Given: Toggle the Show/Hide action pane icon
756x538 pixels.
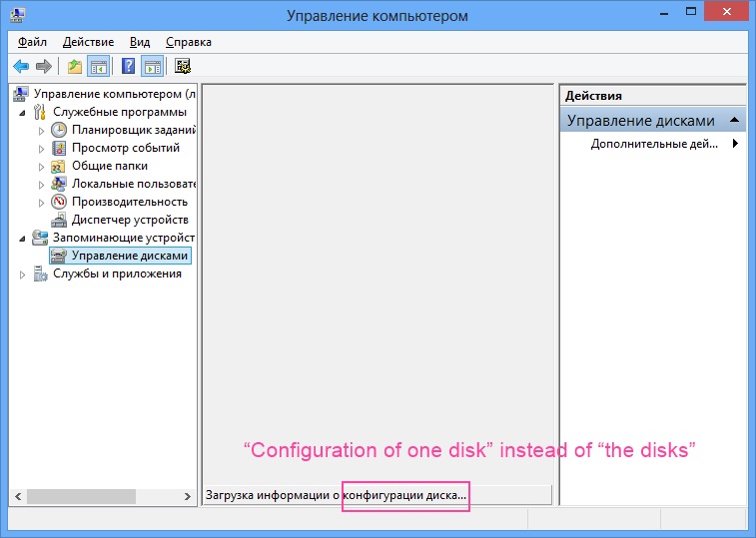Looking at the screenshot, I should click(x=153, y=67).
